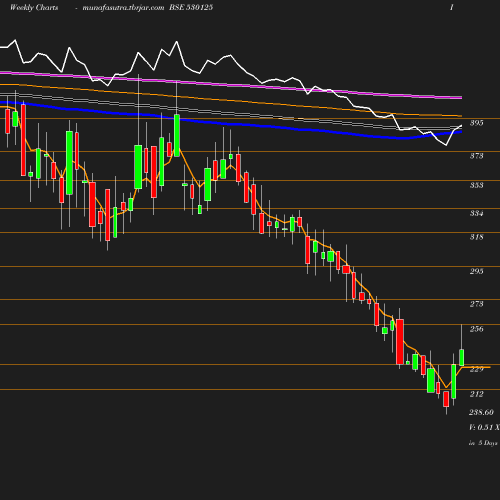The image size is (500, 500).
Task: Click the 295 price axis label
Action: 477,271
